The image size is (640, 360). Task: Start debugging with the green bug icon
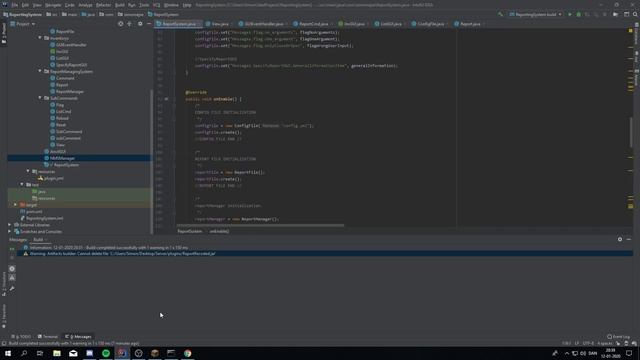[578, 14]
